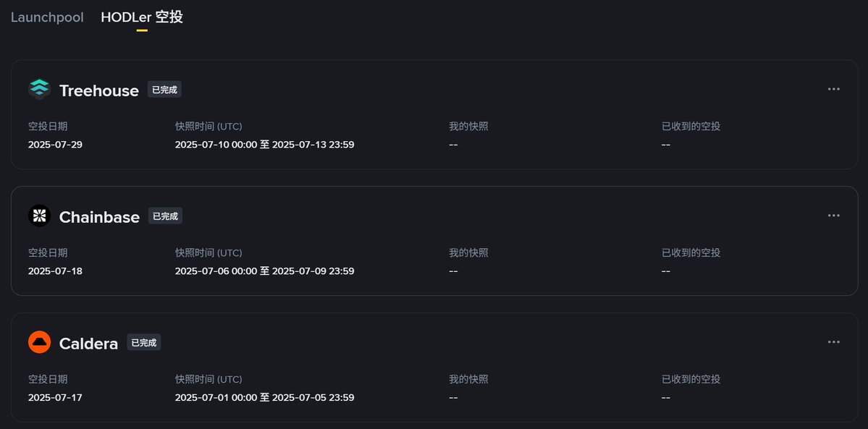
Task: Select the HODLer 空投 tab
Action: click(142, 17)
